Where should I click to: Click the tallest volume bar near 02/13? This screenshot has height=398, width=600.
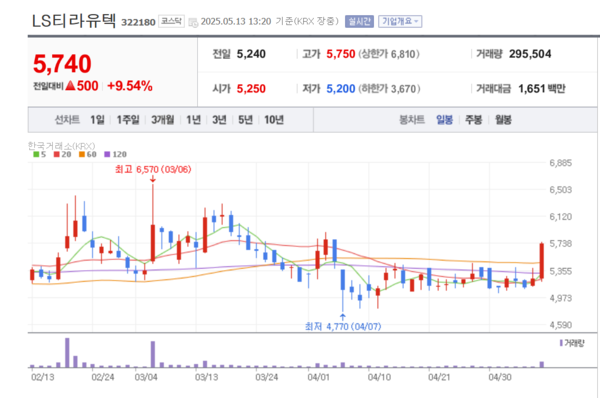tap(67, 352)
